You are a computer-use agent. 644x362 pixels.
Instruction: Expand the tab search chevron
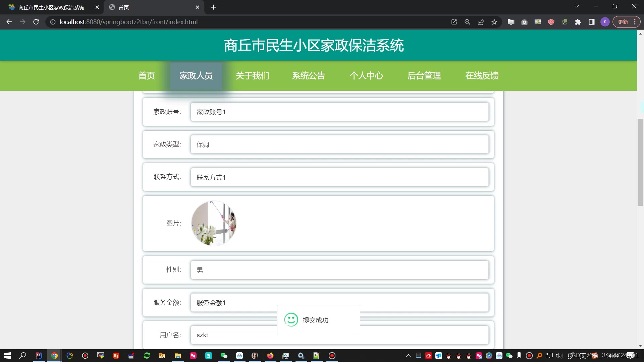(577, 6)
